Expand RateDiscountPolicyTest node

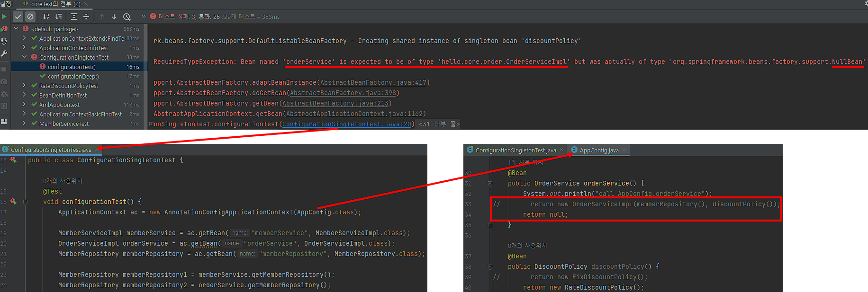[24, 85]
